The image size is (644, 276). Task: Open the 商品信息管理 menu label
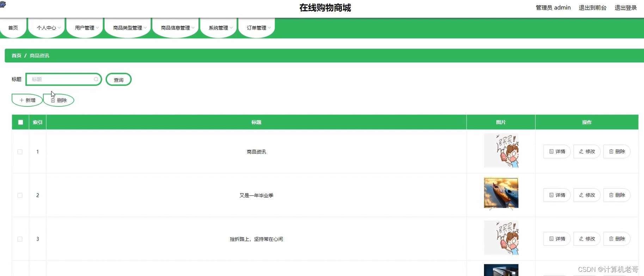tap(176, 28)
